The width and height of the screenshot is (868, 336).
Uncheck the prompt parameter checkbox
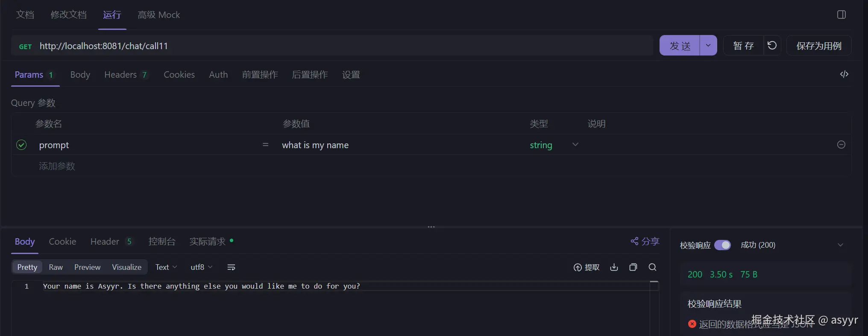tap(21, 145)
